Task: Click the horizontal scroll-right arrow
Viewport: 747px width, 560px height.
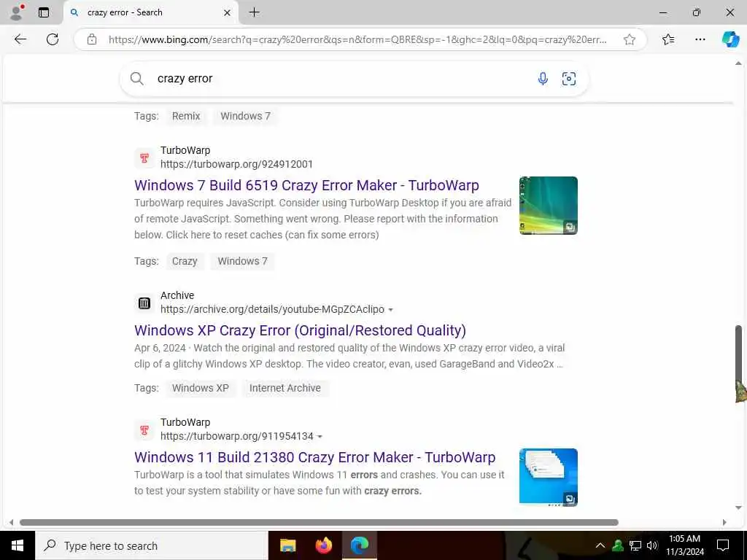Action: tap(724, 522)
